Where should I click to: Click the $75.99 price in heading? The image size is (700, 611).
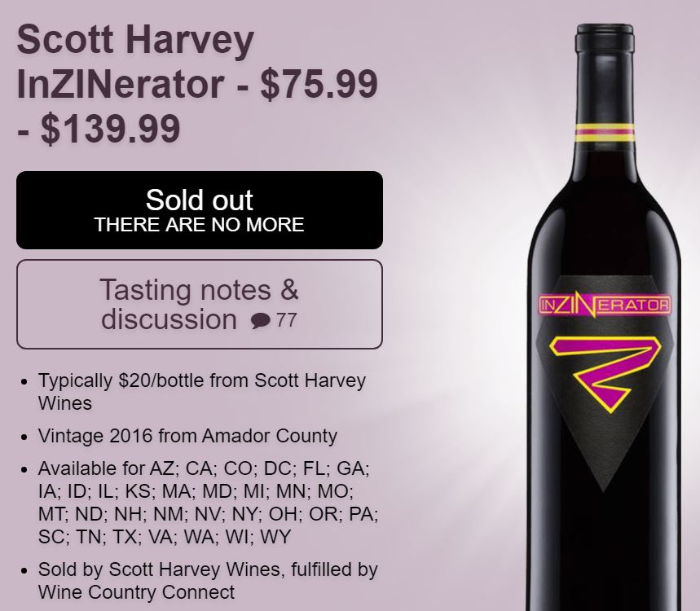tap(319, 85)
